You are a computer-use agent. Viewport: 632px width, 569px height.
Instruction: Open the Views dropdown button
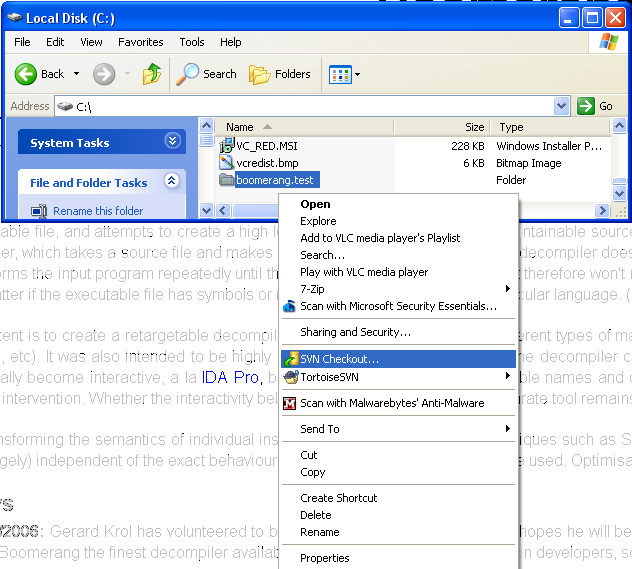coord(345,74)
